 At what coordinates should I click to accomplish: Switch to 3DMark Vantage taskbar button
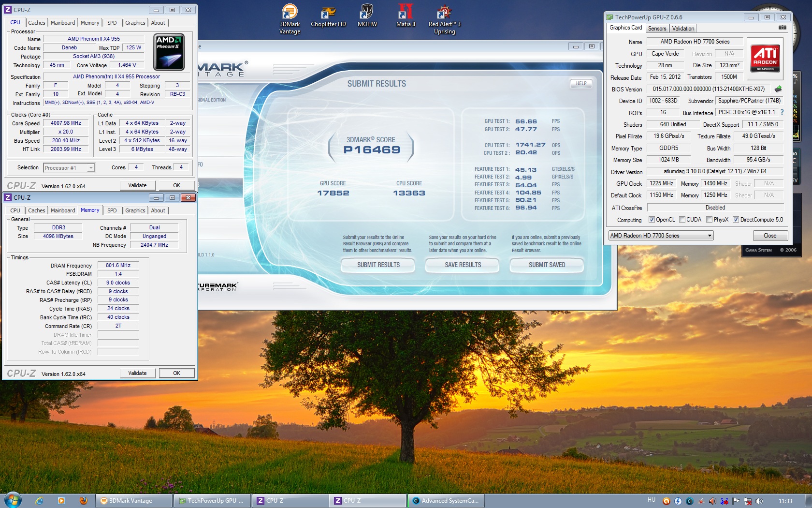134,501
